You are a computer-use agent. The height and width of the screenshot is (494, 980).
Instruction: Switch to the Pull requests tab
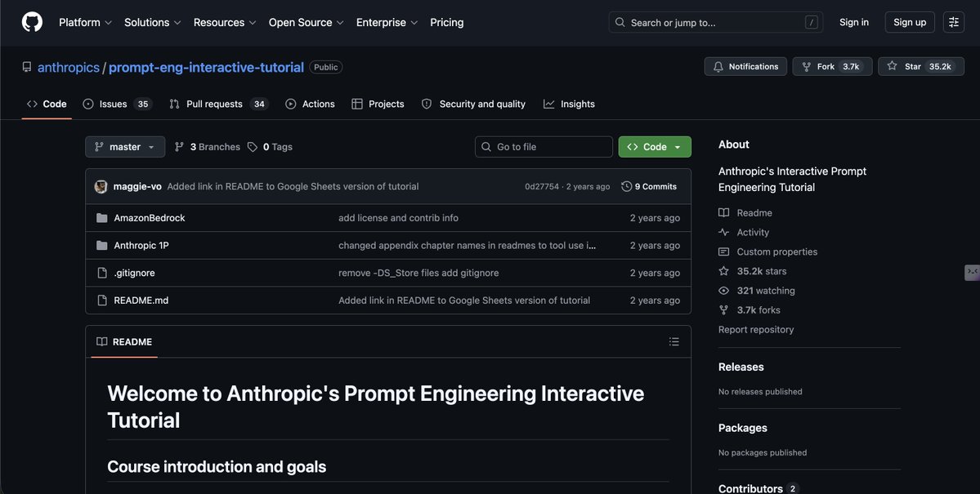(219, 105)
